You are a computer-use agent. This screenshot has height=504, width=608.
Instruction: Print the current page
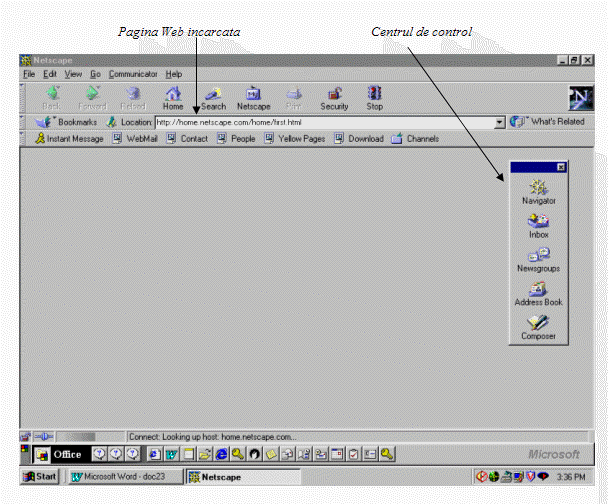(x=294, y=98)
